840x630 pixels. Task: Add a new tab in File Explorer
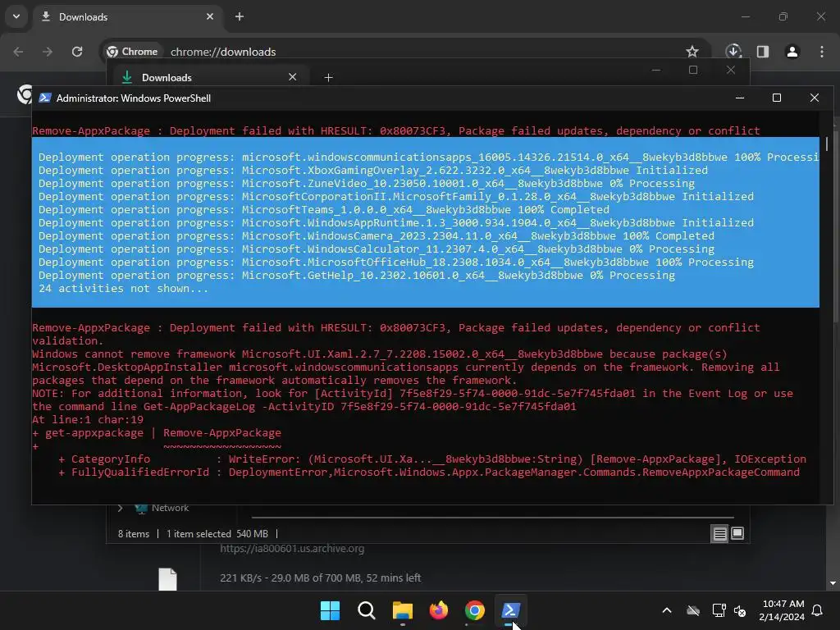coord(328,78)
